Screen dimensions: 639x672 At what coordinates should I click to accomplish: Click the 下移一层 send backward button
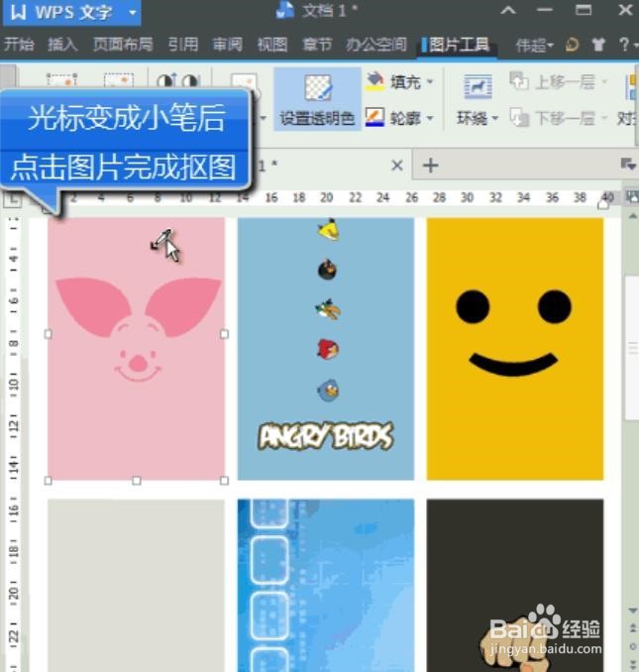(x=552, y=118)
